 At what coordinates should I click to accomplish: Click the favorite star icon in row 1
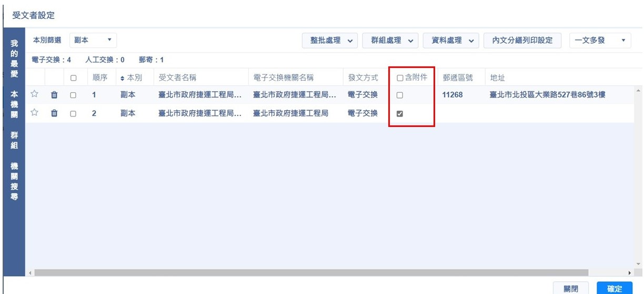[x=35, y=95]
